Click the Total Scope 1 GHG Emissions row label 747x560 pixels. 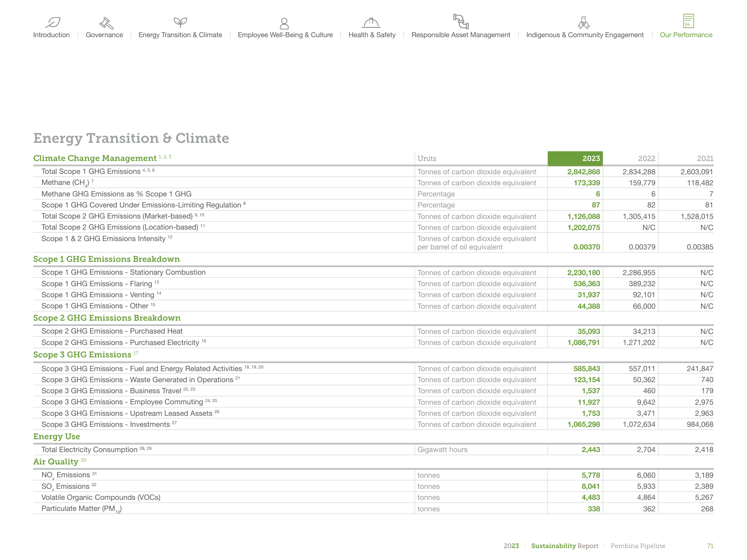click(x=91, y=172)
